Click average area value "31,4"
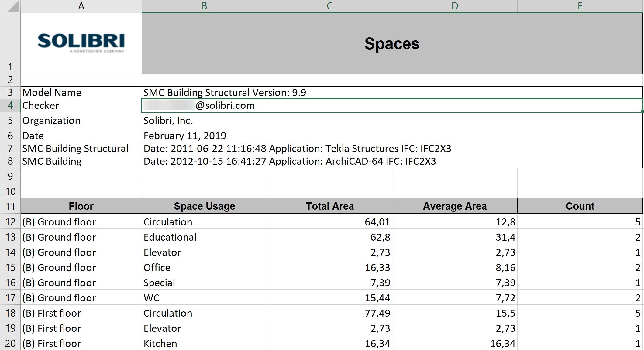 coord(455,237)
